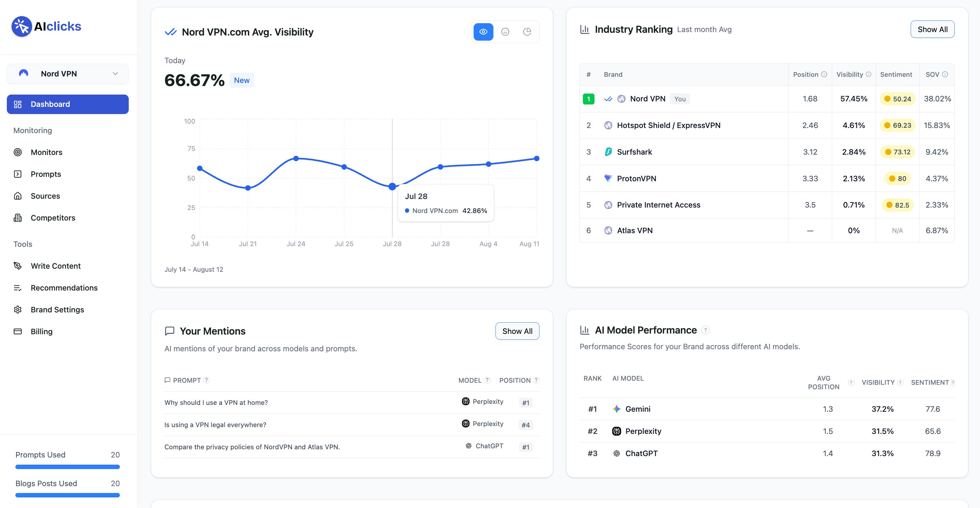Open the Competitors panel
This screenshot has width=980, height=508.
(x=53, y=217)
